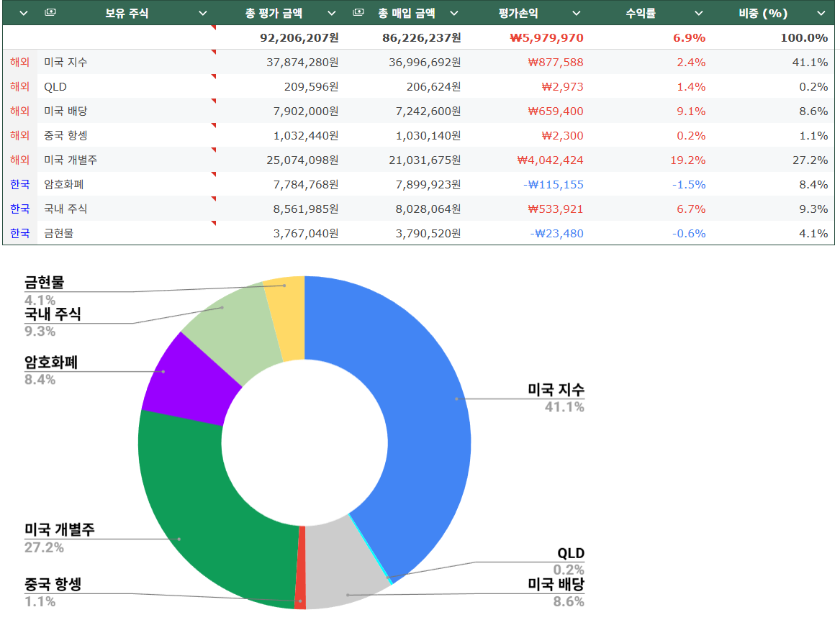Click the 미국 배당 chart label
Viewport: 840px width, 620px height.
pos(556,584)
